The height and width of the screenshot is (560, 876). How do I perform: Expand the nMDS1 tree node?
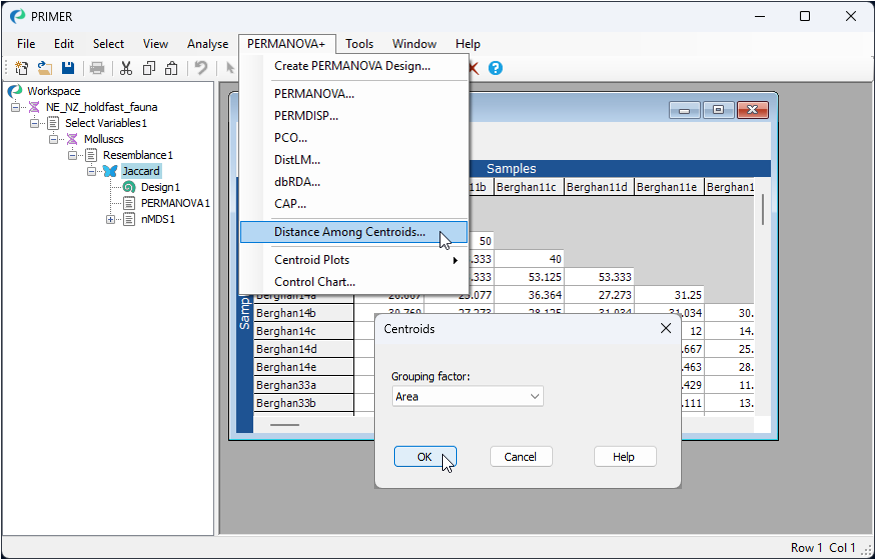(111, 219)
